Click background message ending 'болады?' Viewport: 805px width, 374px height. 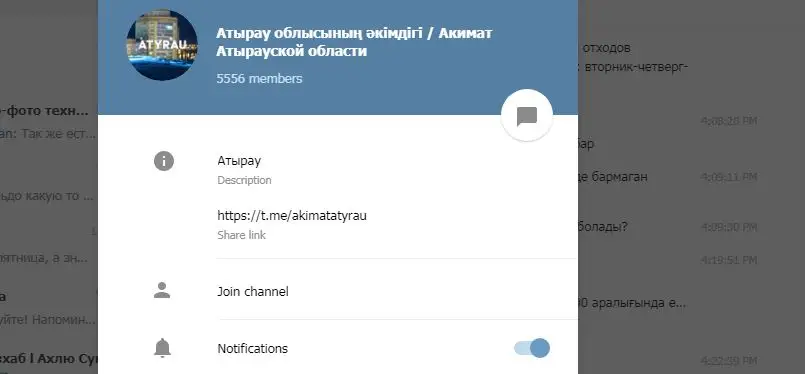click(x=603, y=227)
